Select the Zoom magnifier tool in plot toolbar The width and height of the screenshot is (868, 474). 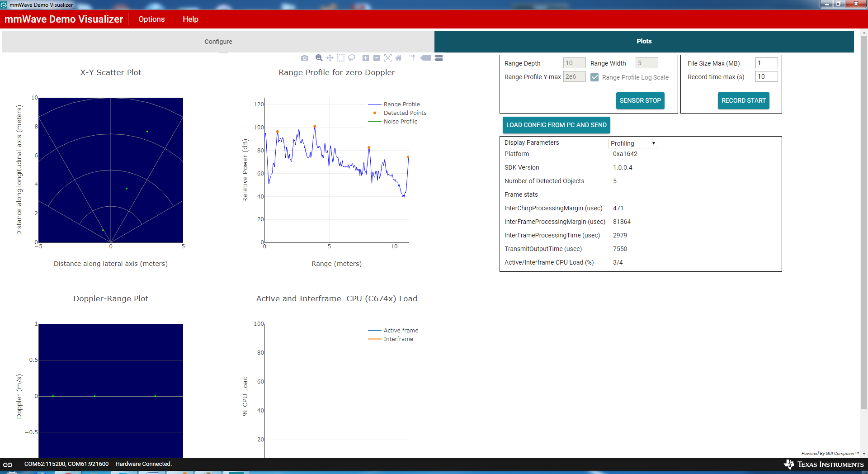coord(319,58)
